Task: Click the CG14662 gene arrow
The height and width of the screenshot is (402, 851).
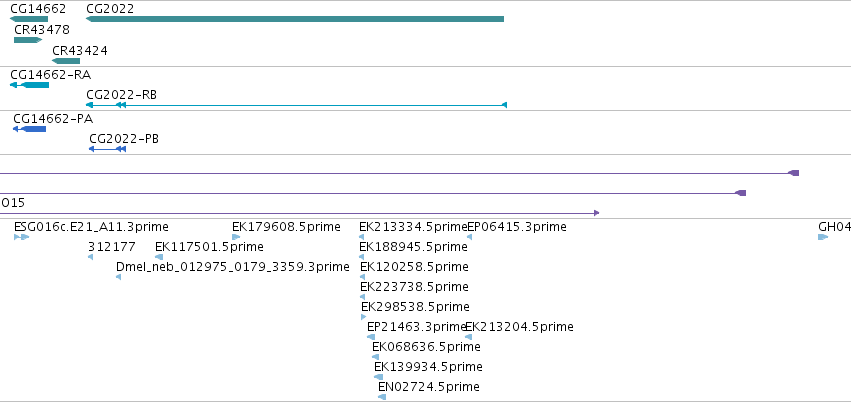Action: coord(29,19)
